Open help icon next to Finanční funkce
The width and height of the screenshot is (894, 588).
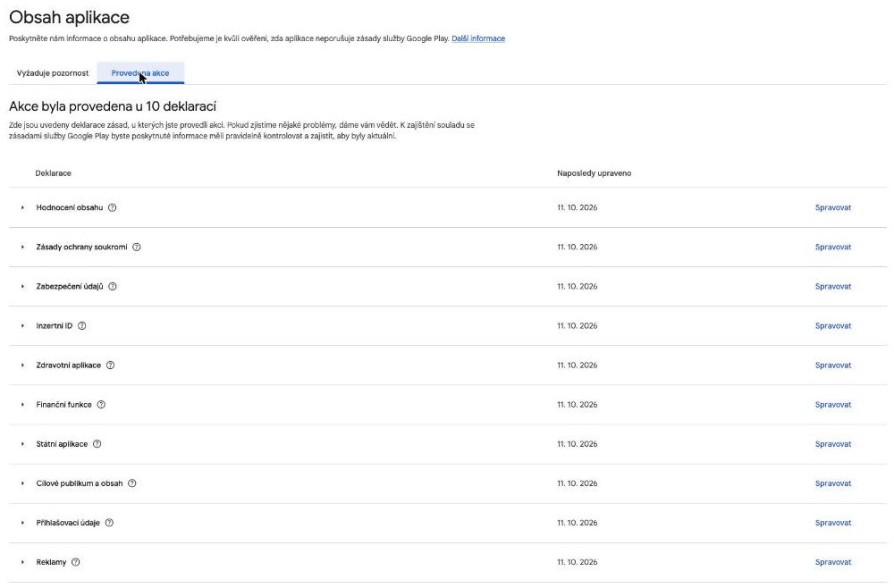(x=101, y=405)
